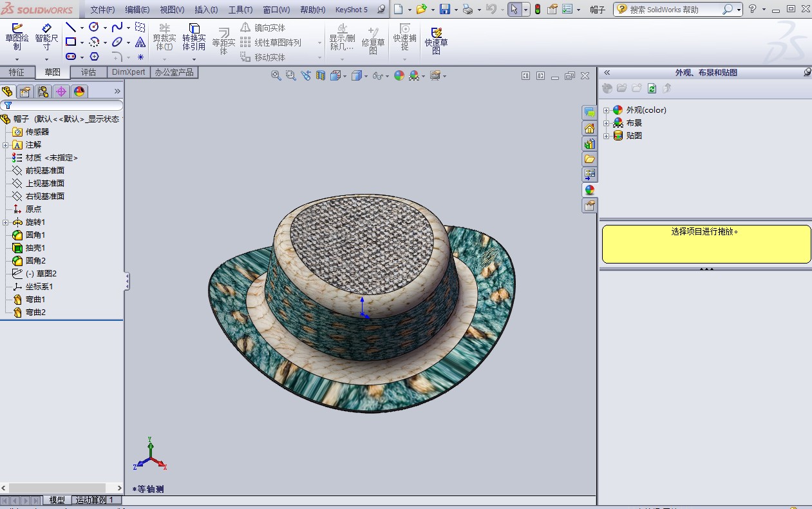Open the 工具(T) menu
The width and height of the screenshot is (812, 509).
[x=240, y=10]
